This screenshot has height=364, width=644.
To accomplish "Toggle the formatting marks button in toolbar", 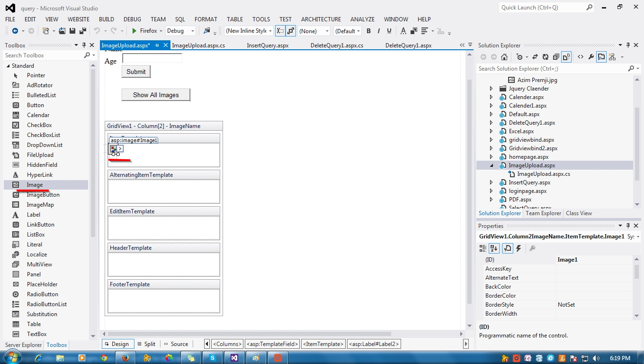I will coord(291,31).
